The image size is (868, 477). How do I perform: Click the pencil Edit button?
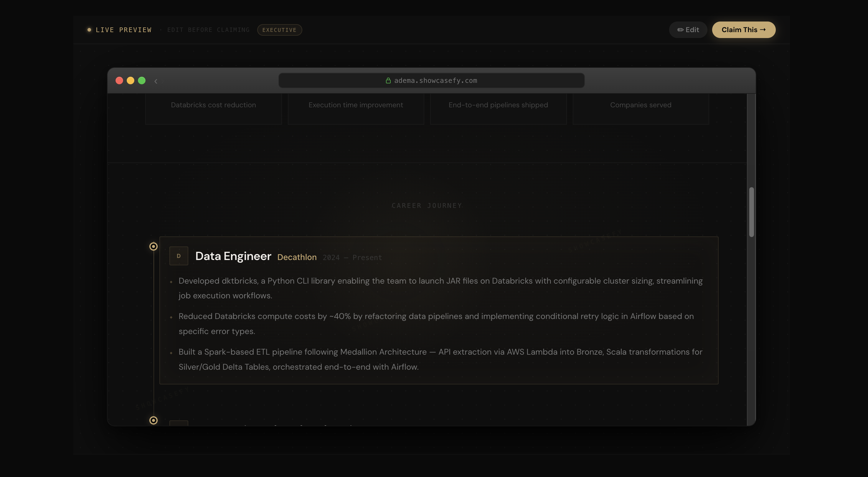688,30
